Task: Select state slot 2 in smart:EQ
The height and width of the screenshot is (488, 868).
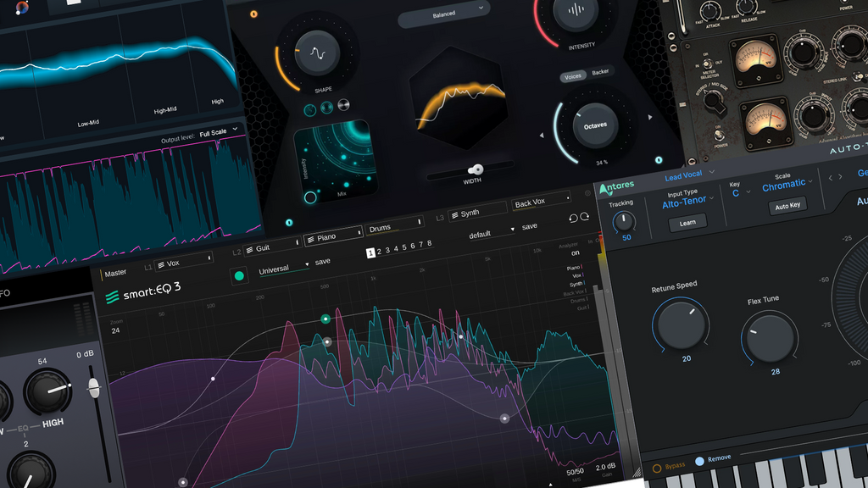Action: (379, 251)
